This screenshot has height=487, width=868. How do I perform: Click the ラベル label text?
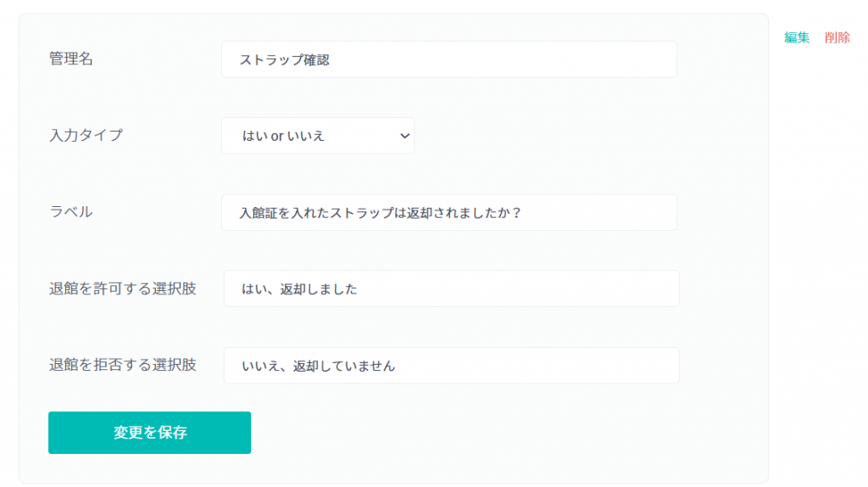pos(71,211)
